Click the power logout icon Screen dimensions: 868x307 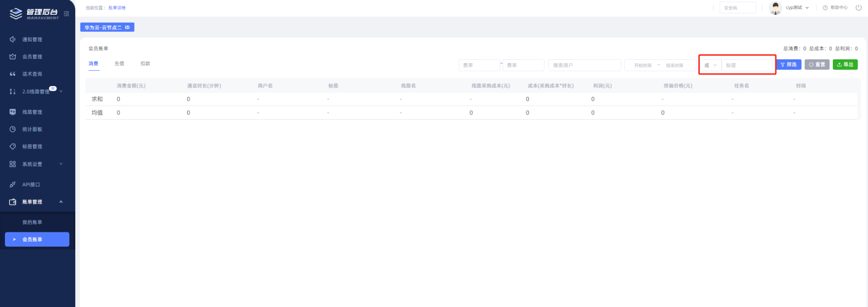coord(859,7)
